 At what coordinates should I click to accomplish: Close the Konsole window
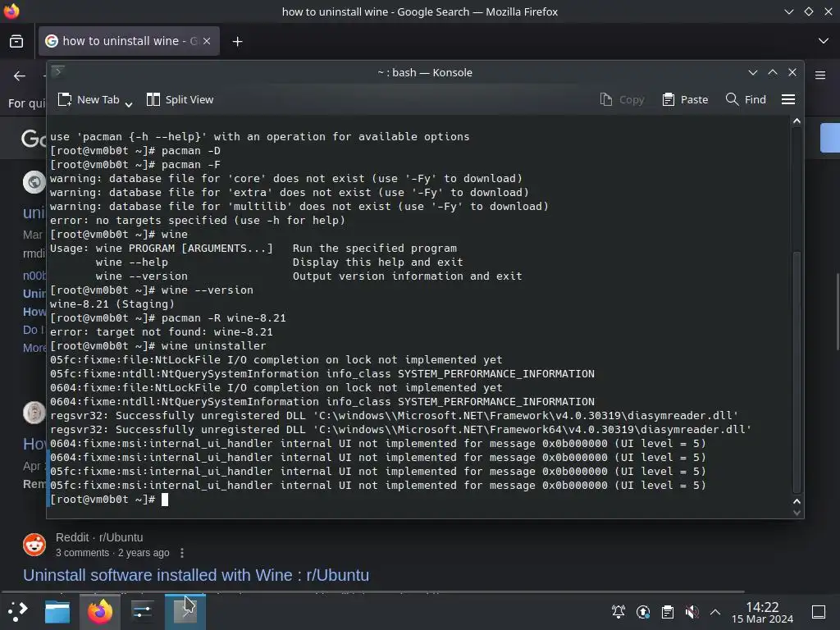pyautogui.click(x=792, y=72)
